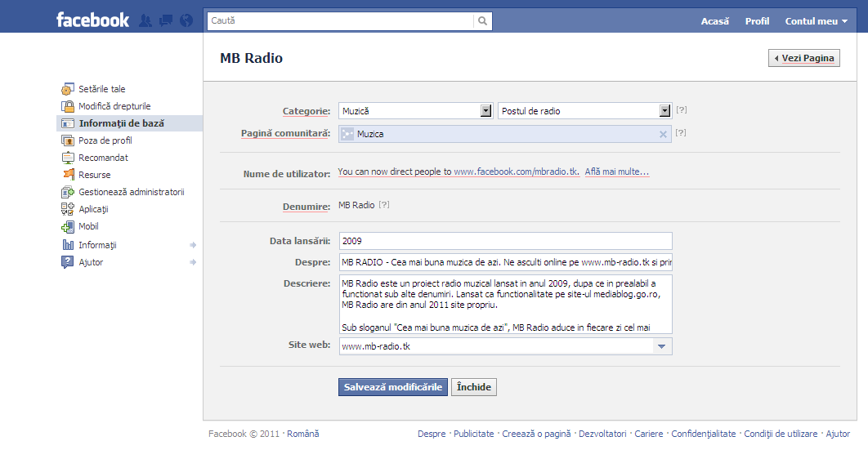Click the Site web input field

(496, 346)
